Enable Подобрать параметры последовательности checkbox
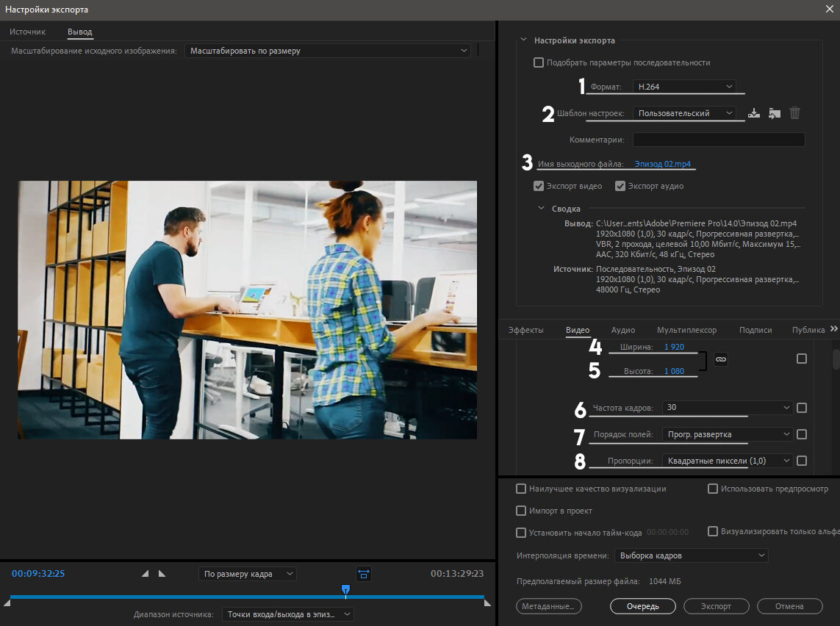The image size is (840, 626). (539, 62)
